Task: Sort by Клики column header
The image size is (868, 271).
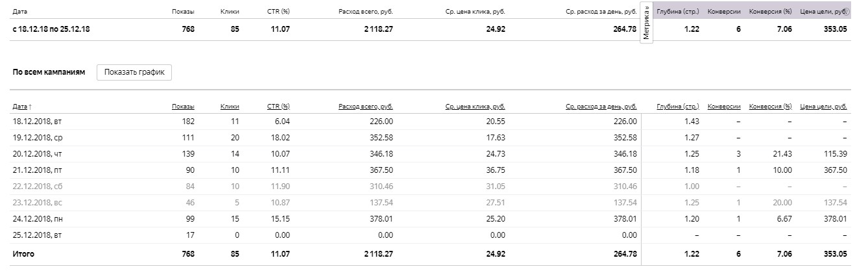Action: [230, 106]
